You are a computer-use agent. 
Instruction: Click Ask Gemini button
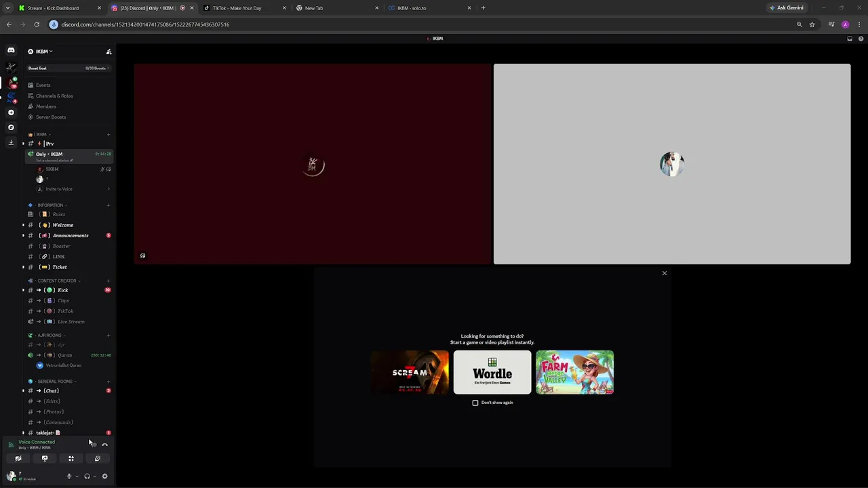pos(787,8)
